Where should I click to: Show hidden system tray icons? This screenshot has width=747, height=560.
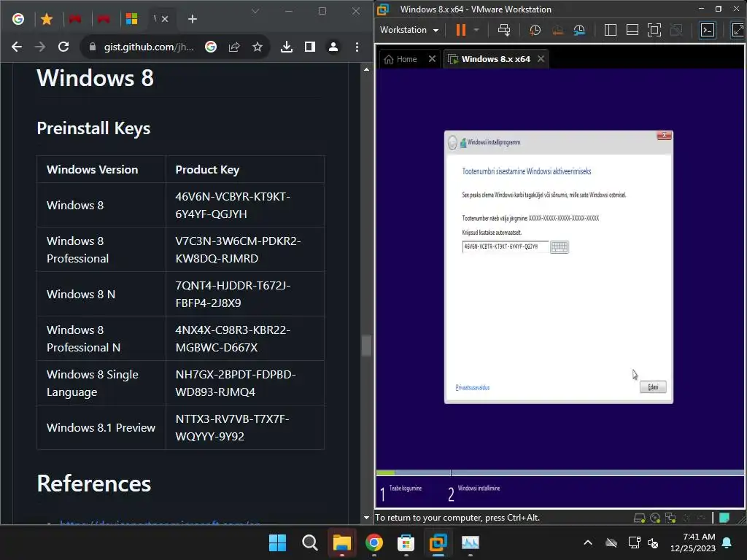(x=588, y=542)
